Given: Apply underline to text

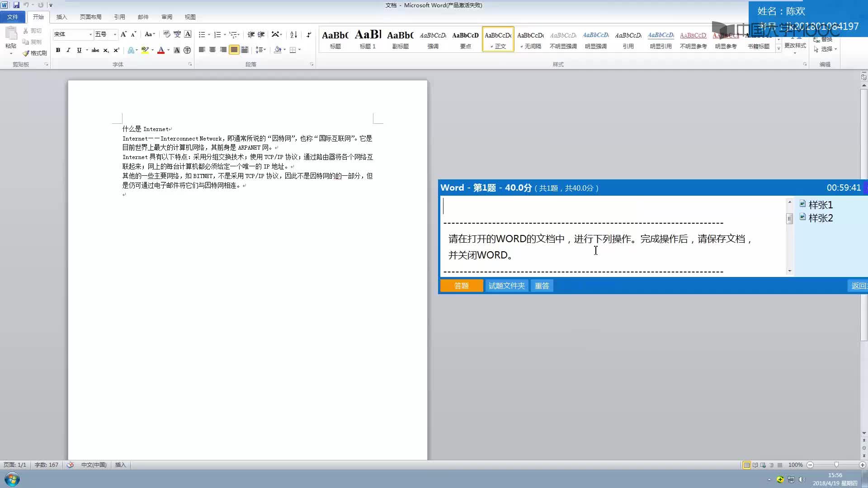Looking at the screenshot, I should point(79,50).
